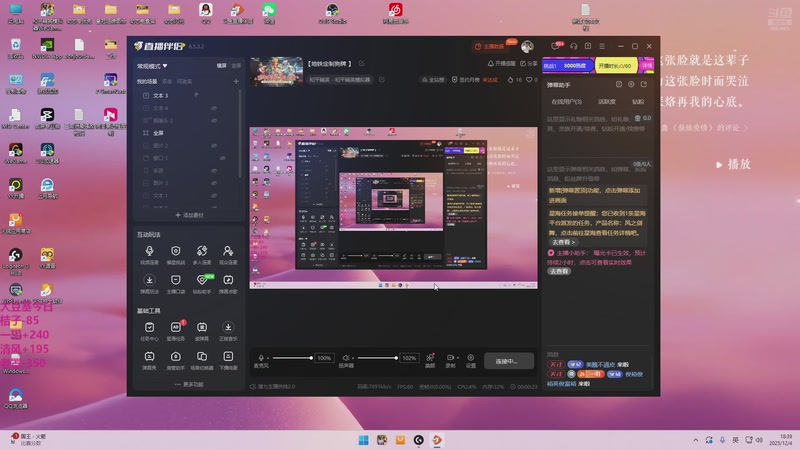Expand recording options arrow beside 录制
800x450 pixels.
click(458, 358)
